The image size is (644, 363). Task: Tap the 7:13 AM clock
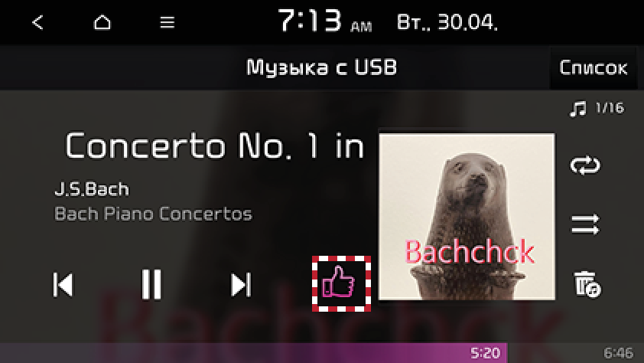(x=325, y=21)
